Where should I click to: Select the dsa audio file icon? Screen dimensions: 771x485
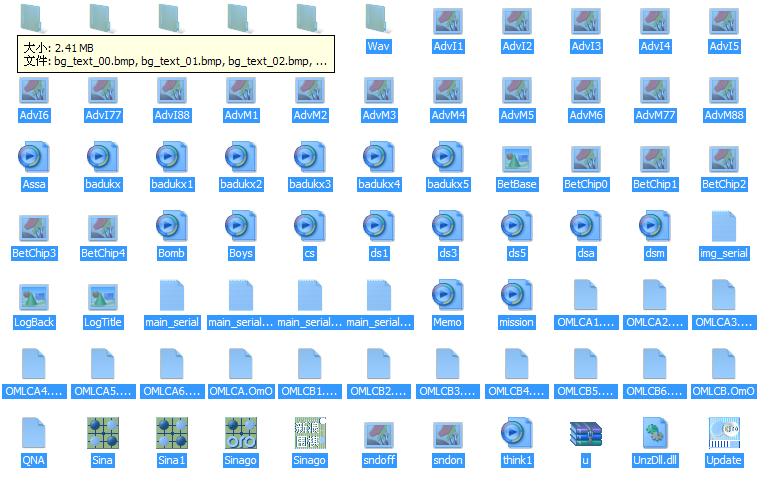click(586, 226)
